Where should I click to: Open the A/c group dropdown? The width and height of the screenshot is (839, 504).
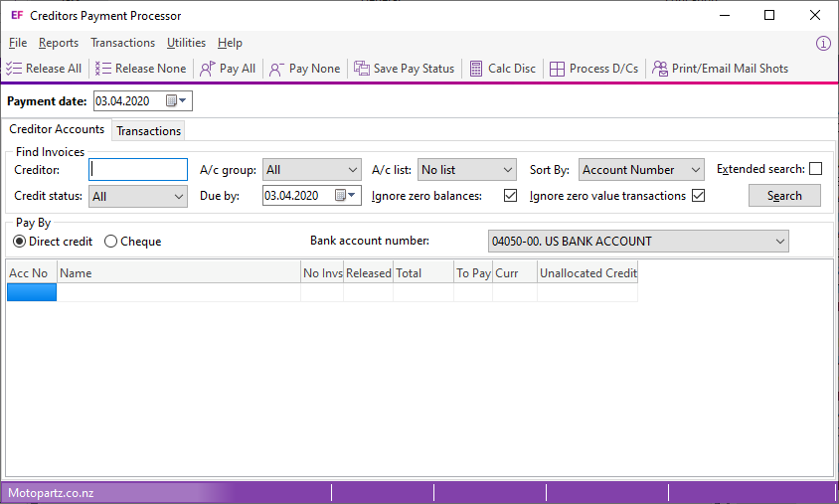click(x=312, y=170)
